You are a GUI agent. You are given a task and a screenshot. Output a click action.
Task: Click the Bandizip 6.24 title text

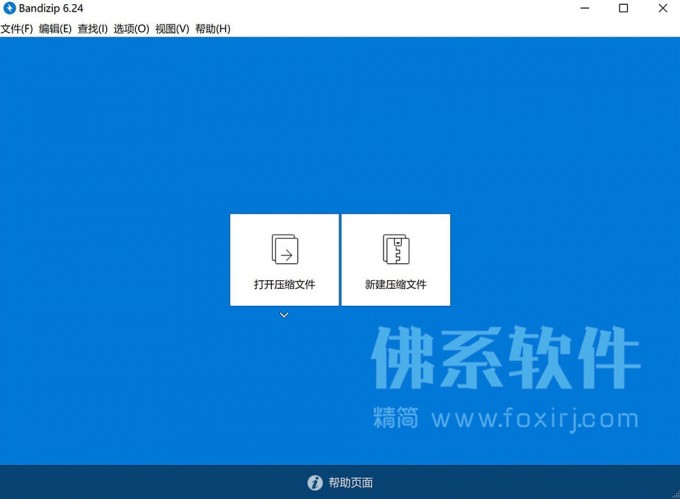[51, 9]
